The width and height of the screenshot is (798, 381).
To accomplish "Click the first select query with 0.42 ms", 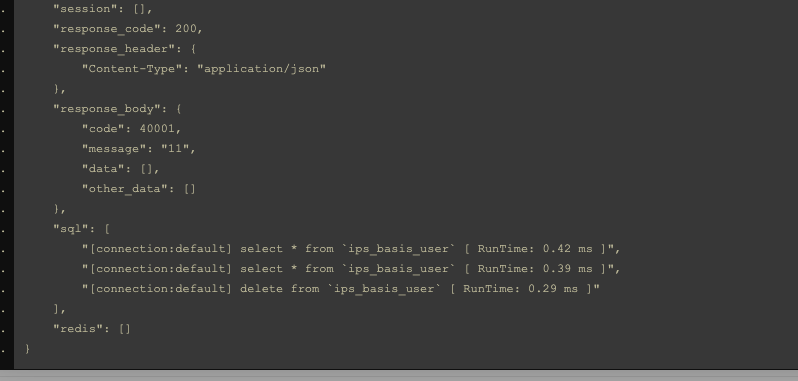I will (352, 249).
